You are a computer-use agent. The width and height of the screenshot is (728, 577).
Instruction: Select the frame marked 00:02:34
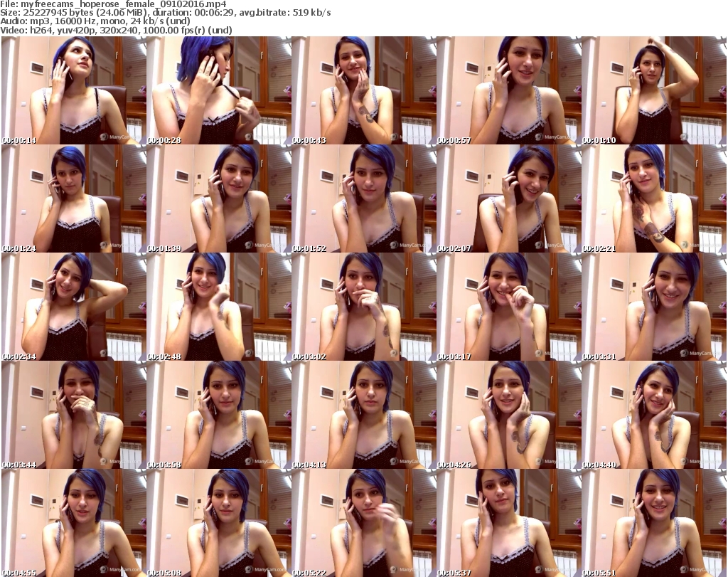tap(73, 307)
